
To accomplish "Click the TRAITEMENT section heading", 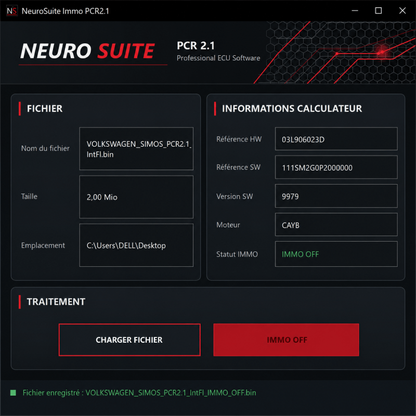I will [x=56, y=302].
